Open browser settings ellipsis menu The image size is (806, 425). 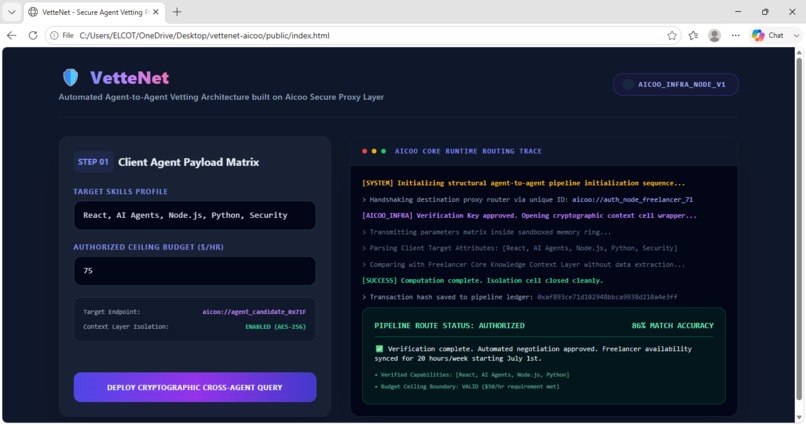point(736,35)
